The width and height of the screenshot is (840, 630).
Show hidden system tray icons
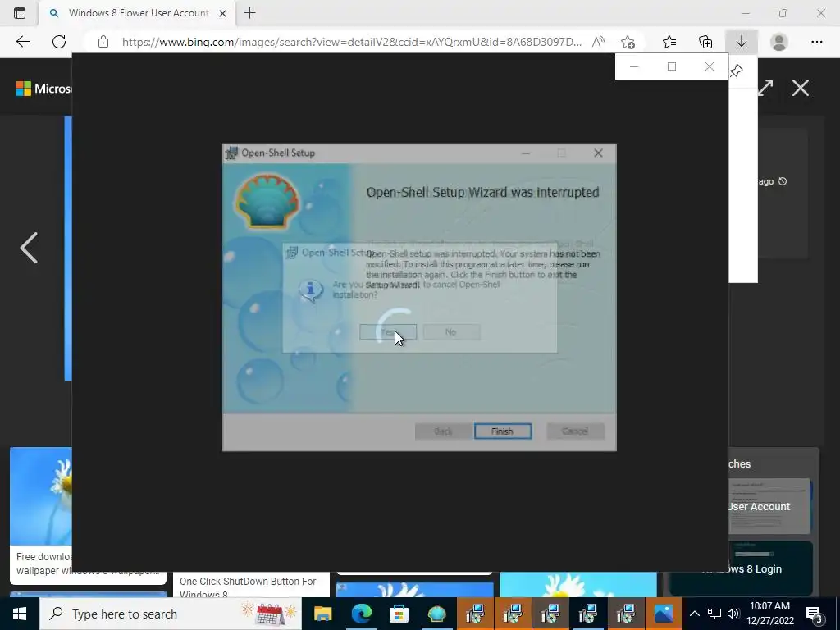tap(694, 614)
